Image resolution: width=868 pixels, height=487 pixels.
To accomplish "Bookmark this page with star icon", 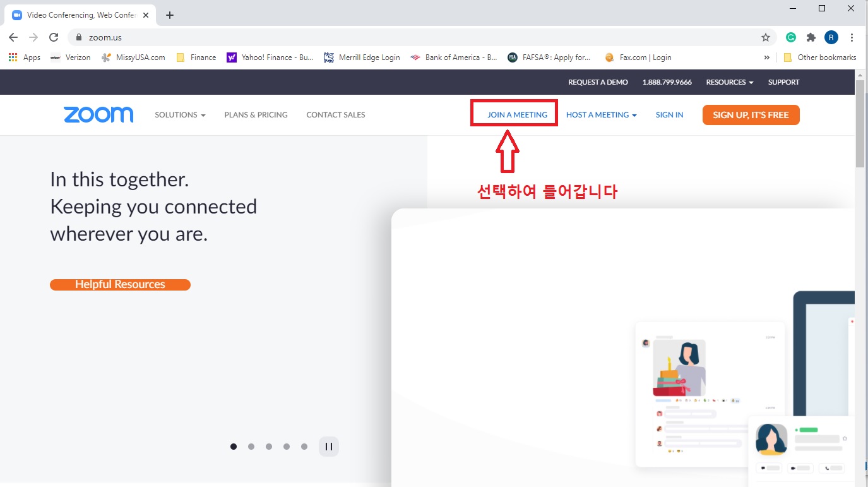I will [766, 37].
